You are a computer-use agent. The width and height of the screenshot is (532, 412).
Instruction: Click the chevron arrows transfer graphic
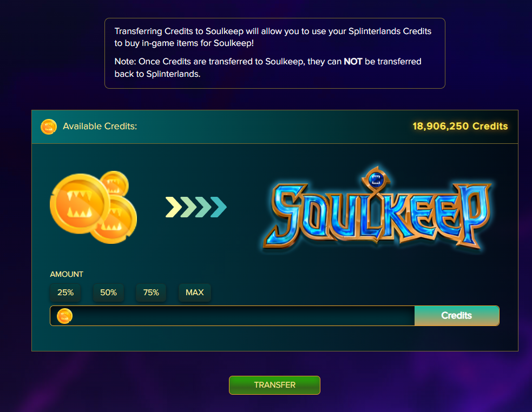coord(196,207)
